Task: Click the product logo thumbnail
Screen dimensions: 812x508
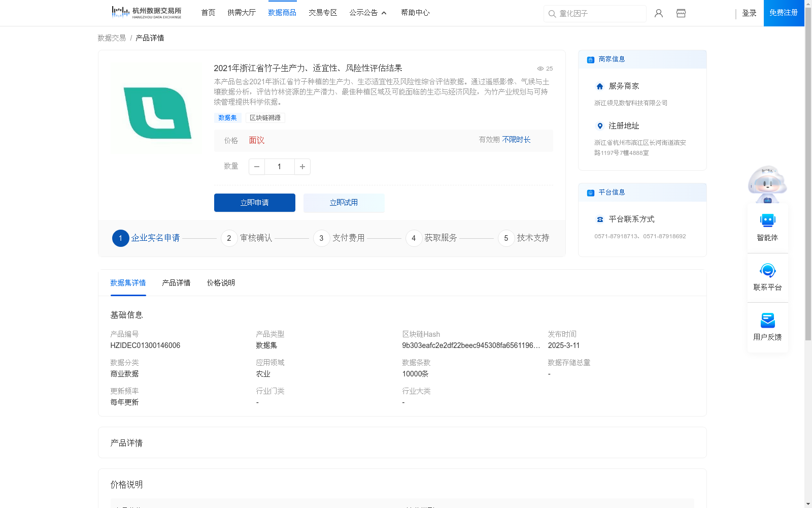Action: pyautogui.click(x=157, y=112)
